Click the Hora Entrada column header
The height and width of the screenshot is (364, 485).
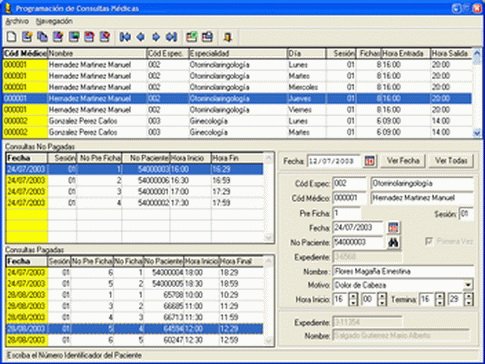pos(406,53)
